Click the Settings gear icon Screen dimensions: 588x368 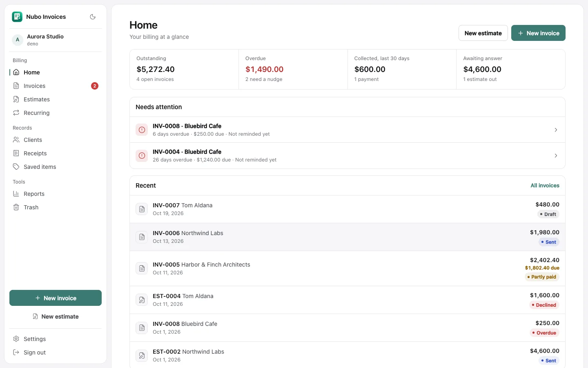coord(16,339)
